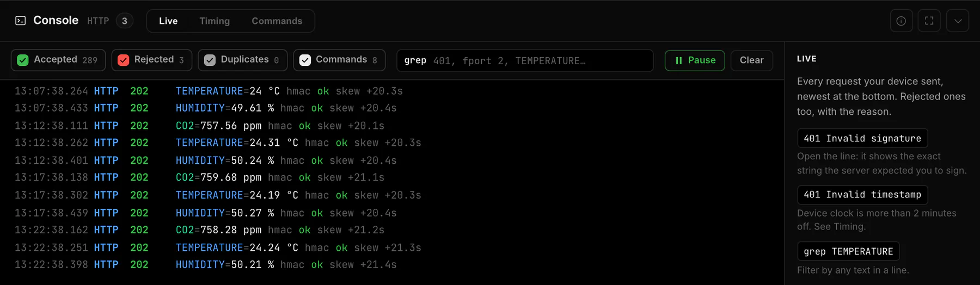Open log line CO2=757.56 ppm

pyautogui.click(x=392, y=126)
